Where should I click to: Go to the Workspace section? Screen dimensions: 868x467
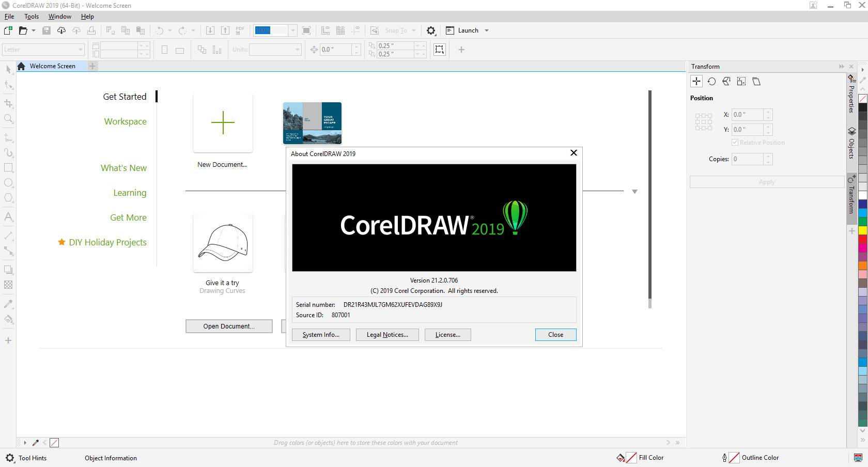[x=125, y=121]
